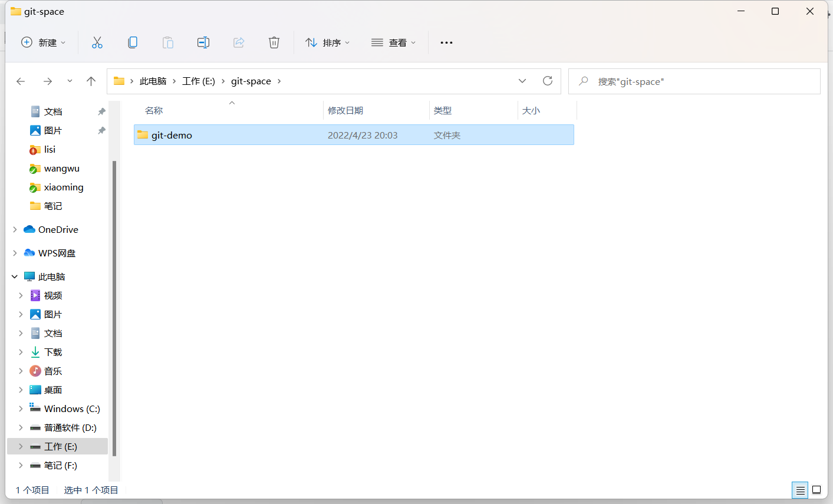Expand address bar history dropdown
The width and height of the screenshot is (833, 504).
click(522, 81)
